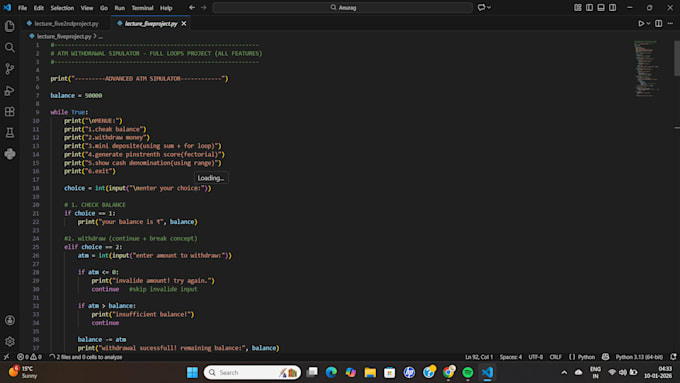Click the Copilot status icon in status bar
Screen dimensions: 680x383
pos(605,357)
